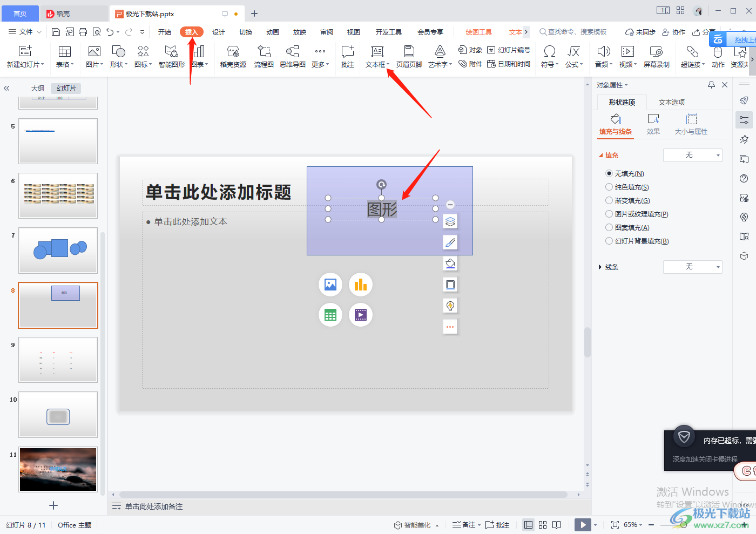Viewport: 756px width, 534px height.
Task: Open the Object Properties (对象属性) panel dropdown
Action: pos(612,85)
